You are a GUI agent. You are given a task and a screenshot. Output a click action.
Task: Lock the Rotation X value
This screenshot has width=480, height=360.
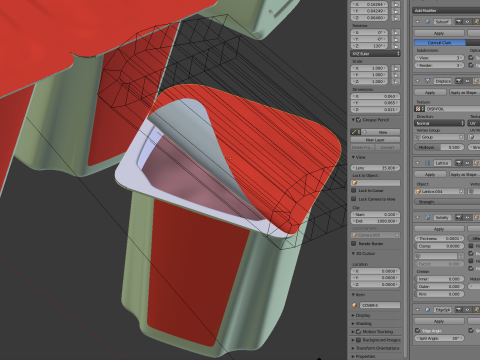point(395,33)
